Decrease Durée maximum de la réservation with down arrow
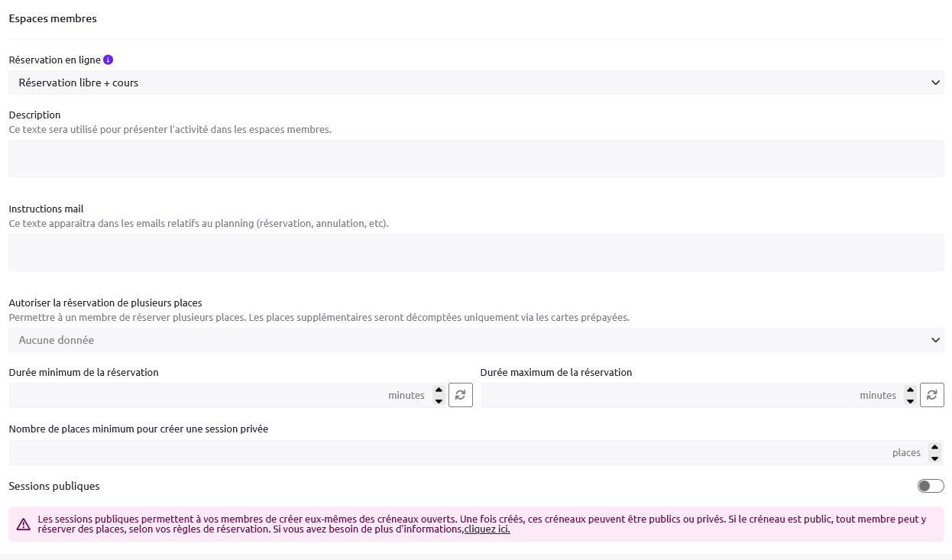 pyautogui.click(x=910, y=401)
